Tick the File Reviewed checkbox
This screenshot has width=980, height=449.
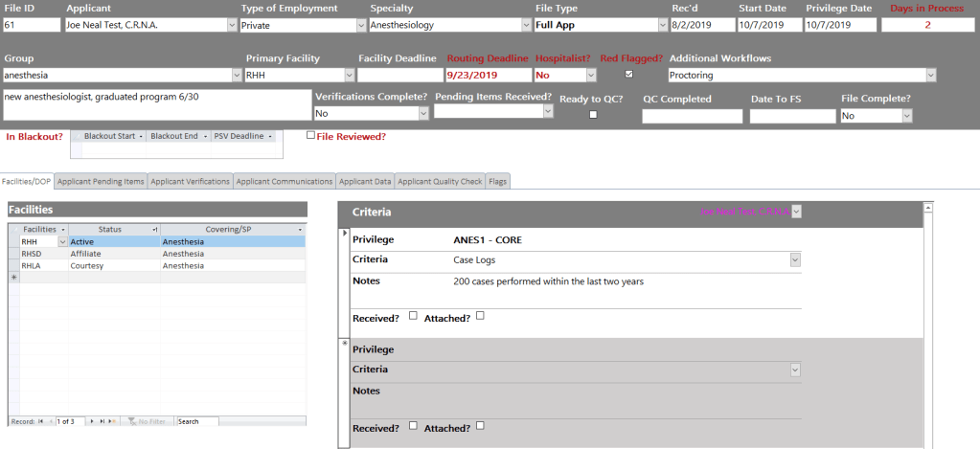[310, 136]
